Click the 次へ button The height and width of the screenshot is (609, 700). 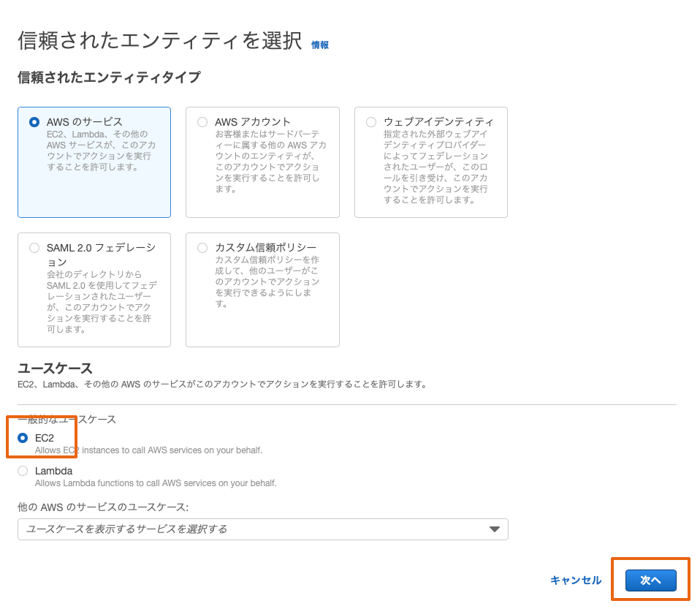[x=650, y=580]
